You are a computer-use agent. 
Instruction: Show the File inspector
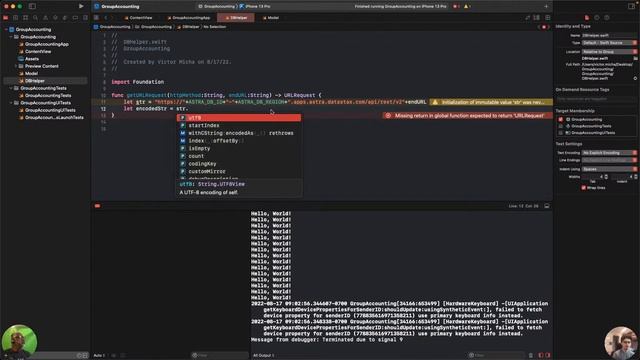point(587,18)
